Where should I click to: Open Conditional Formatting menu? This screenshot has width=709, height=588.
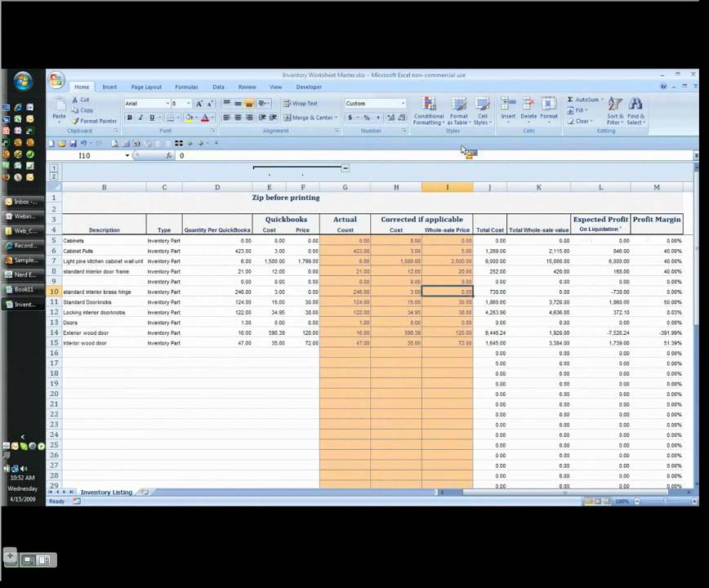pyautogui.click(x=429, y=111)
